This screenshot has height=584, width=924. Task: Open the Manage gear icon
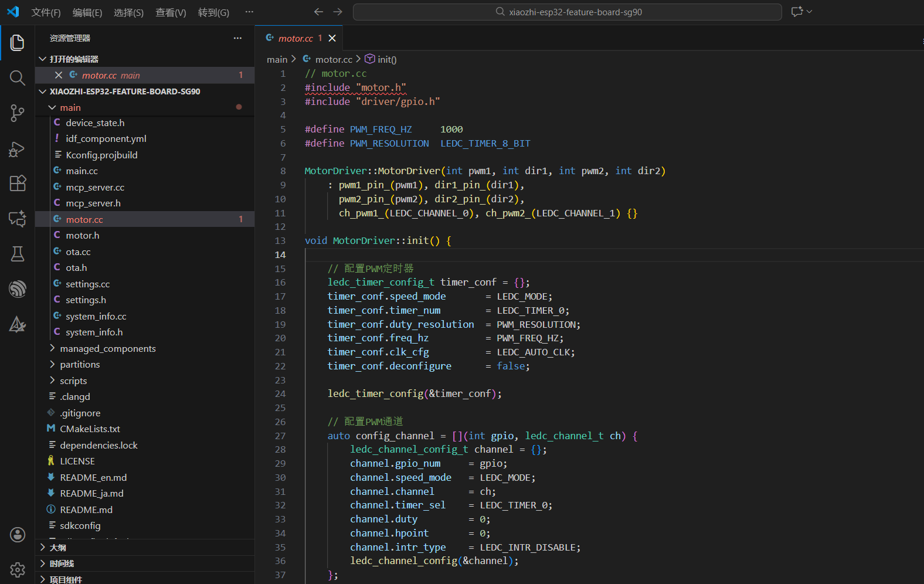pos(18,569)
